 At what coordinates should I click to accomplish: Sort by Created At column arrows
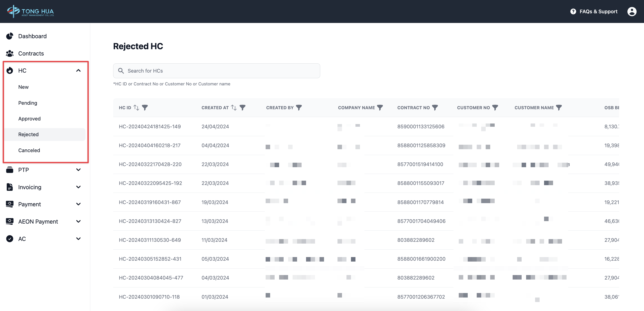(x=234, y=108)
